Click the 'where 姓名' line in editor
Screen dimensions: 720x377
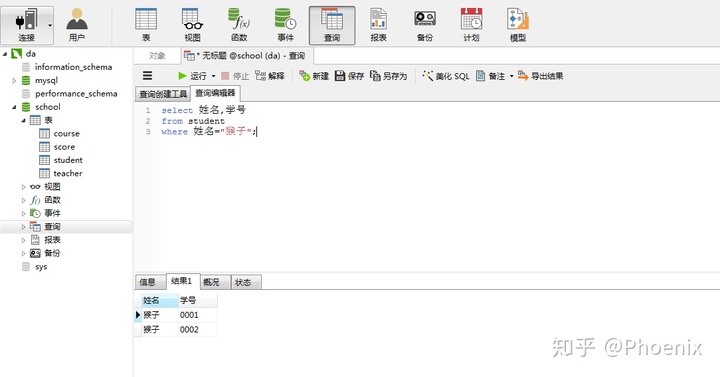(x=209, y=132)
